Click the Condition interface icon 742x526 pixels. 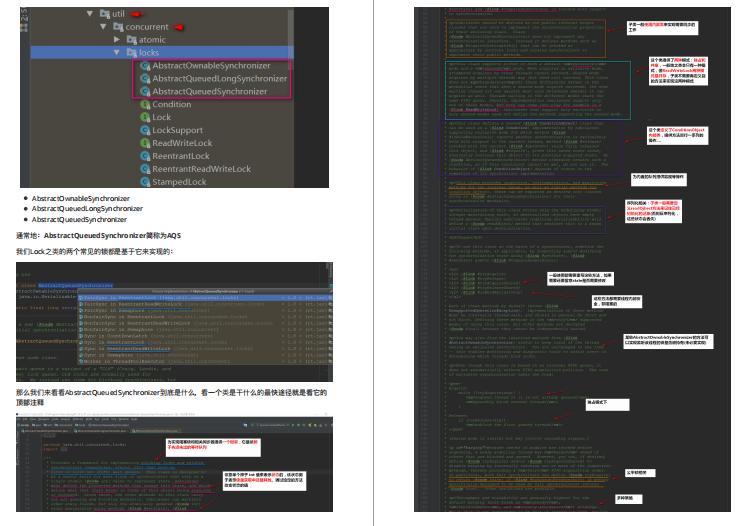tap(145, 104)
